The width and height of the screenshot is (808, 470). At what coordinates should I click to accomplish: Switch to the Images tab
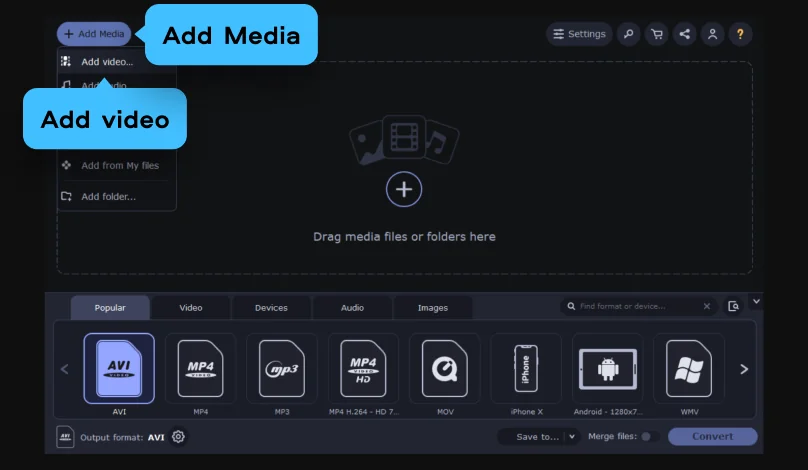pos(433,308)
